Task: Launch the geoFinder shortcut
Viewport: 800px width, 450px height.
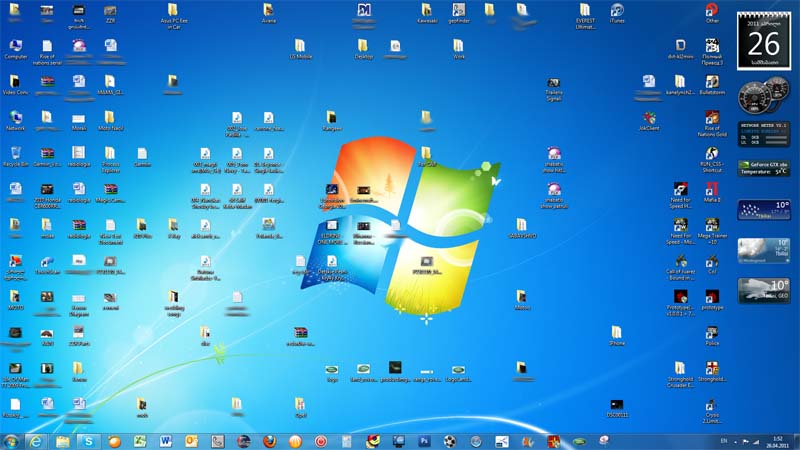Action: click(x=458, y=14)
